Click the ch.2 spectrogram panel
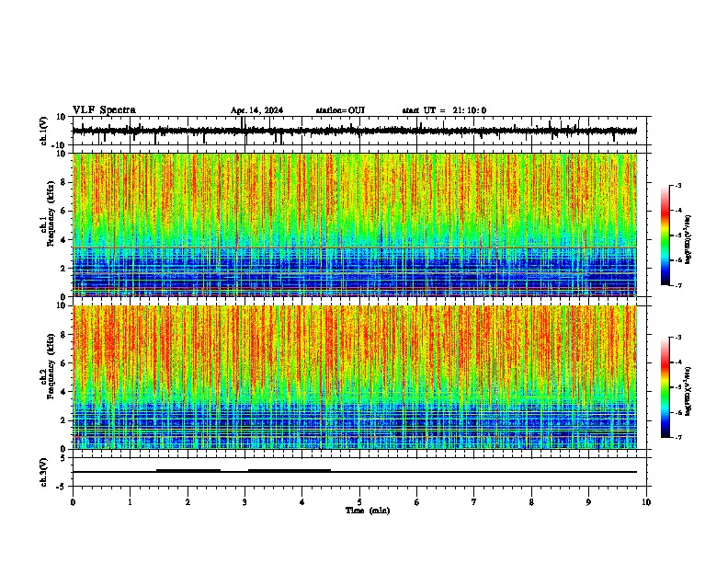Image resolution: width=728 pixels, height=563 pixels. 355,377
